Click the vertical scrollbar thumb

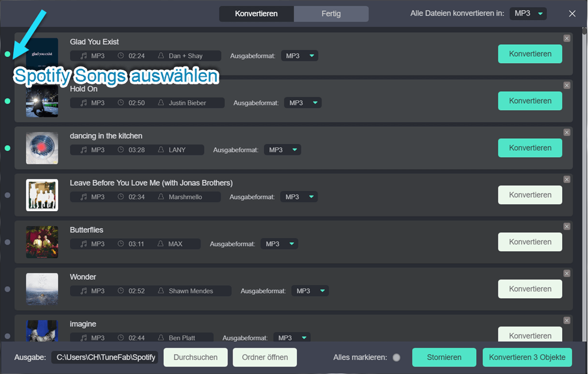[x=584, y=32]
